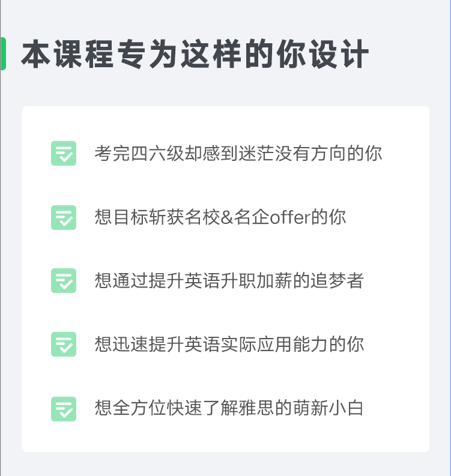This screenshot has width=451, height=476.
Task: Click text 考完四六级却感到迷茫没有方向的你
Action: pyautogui.click(x=238, y=153)
